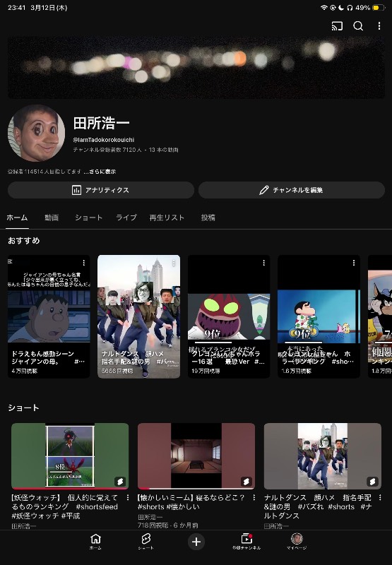Open the 懐かしいミーム short thumbnail

click(196, 456)
